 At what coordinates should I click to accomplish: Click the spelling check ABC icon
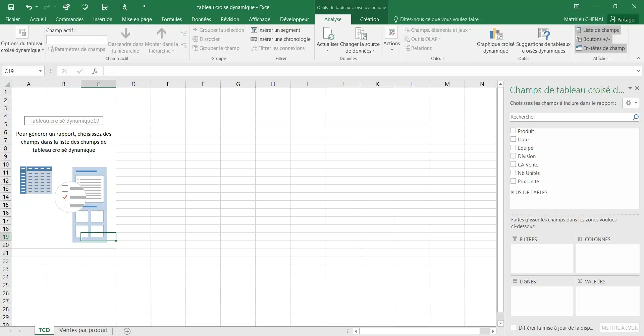tap(85, 7)
